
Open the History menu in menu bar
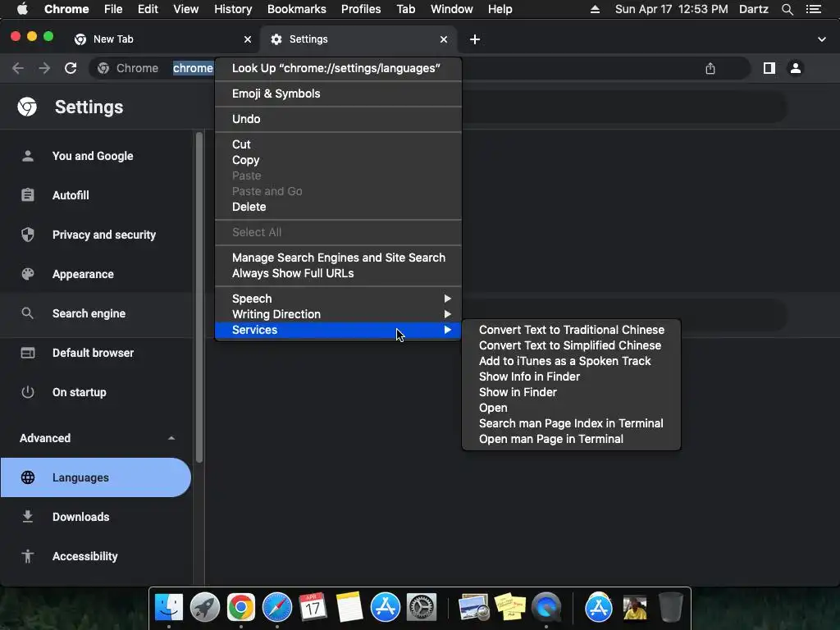pyautogui.click(x=232, y=9)
